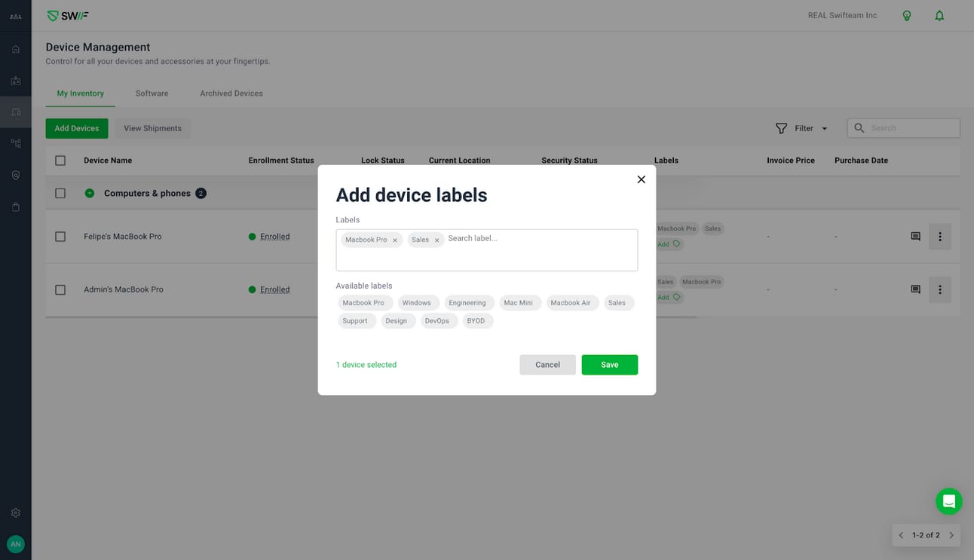Open the shopping bag sidebar icon
The image size is (974, 560).
(x=16, y=207)
